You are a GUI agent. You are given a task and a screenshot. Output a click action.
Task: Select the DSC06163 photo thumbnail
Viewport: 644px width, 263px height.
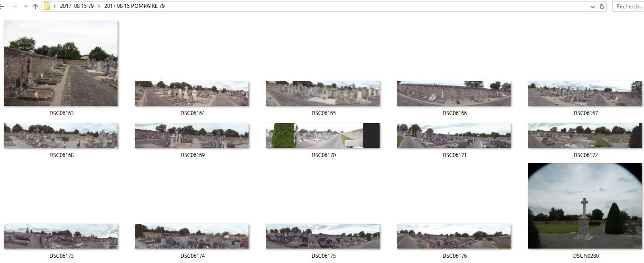click(x=61, y=63)
